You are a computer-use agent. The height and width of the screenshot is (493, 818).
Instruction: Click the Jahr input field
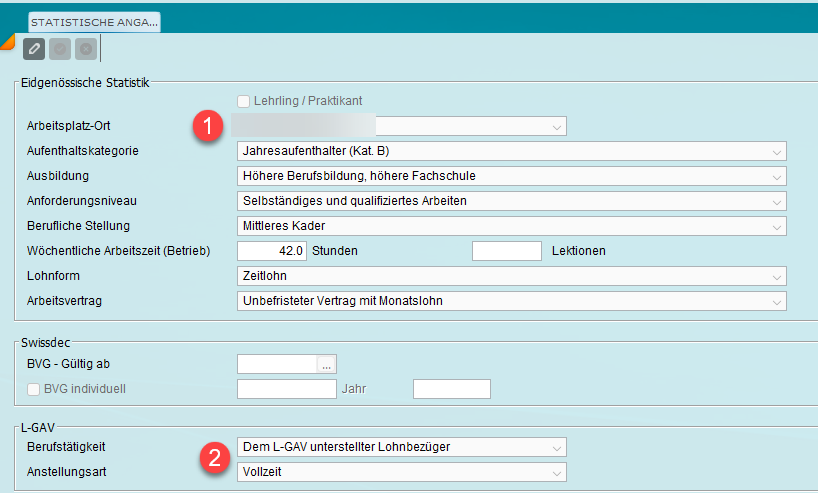pos(451,388)
